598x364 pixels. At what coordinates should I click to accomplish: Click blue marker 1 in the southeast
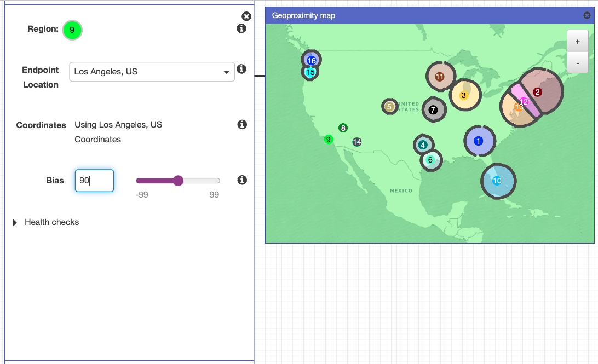480,141
